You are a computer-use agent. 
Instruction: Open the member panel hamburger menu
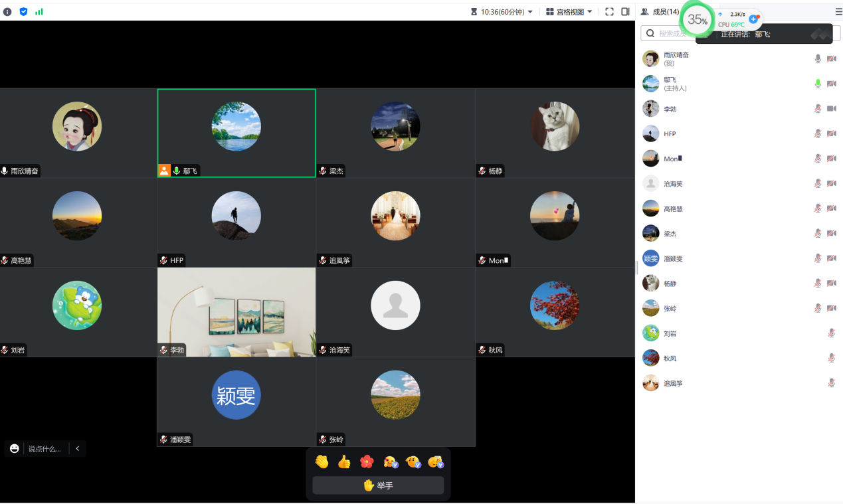pos(838,11)
